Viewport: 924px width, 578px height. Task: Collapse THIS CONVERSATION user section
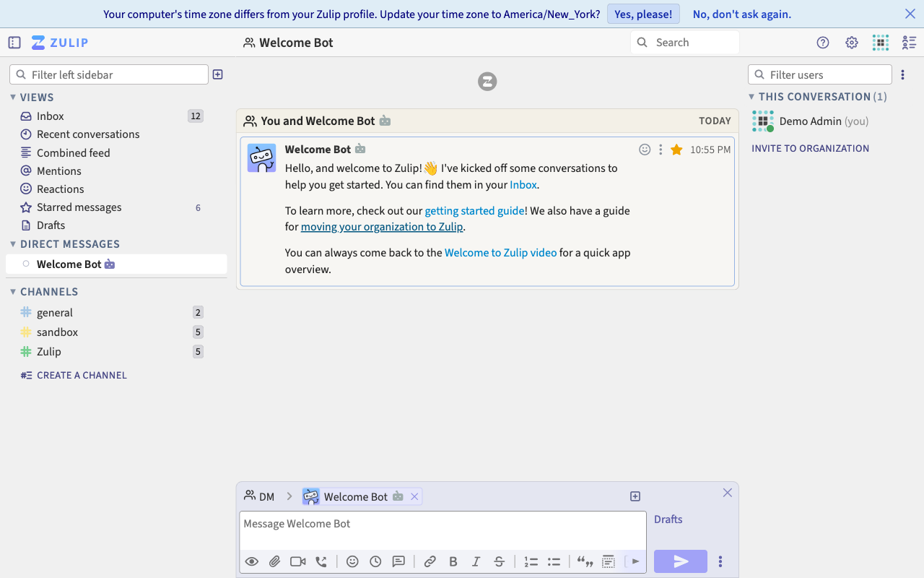pos(751,97)
